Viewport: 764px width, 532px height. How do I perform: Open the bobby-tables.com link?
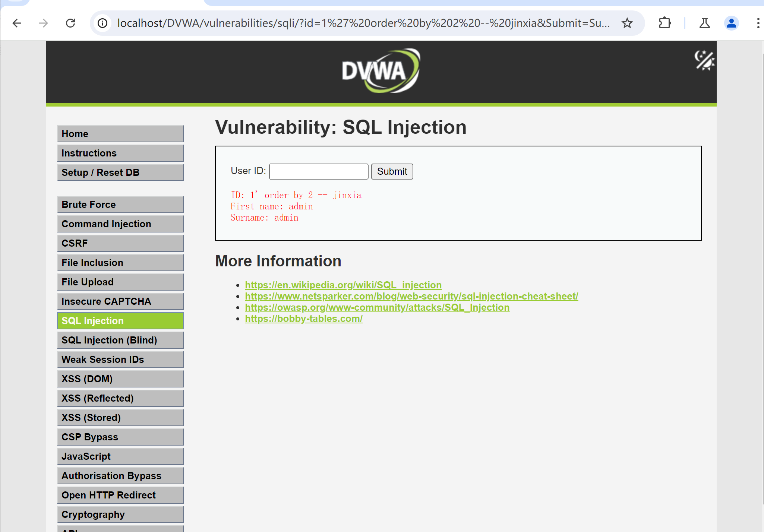pos(303,319)
